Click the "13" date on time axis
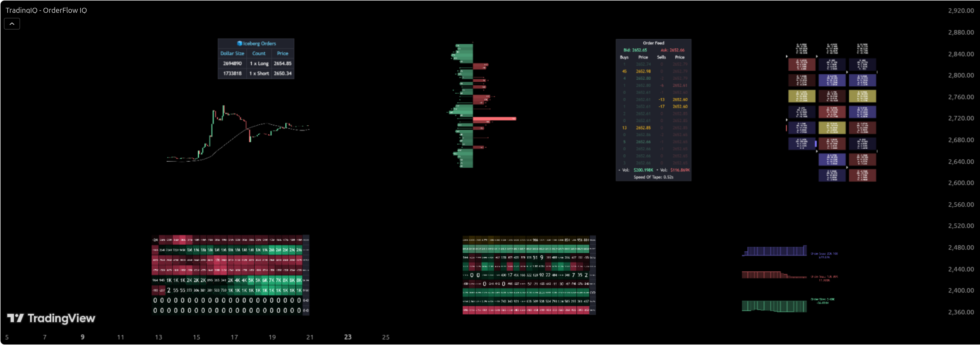Viewport: 980px width, 345px height. point(159,337)
